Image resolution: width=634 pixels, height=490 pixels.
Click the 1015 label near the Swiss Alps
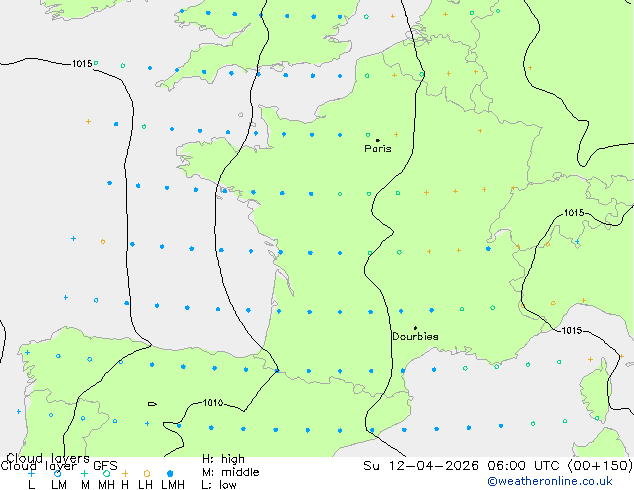point(574,213)
